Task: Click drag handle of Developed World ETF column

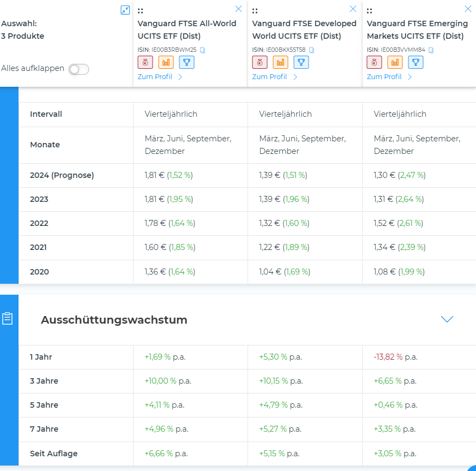Action: (255, 10)
